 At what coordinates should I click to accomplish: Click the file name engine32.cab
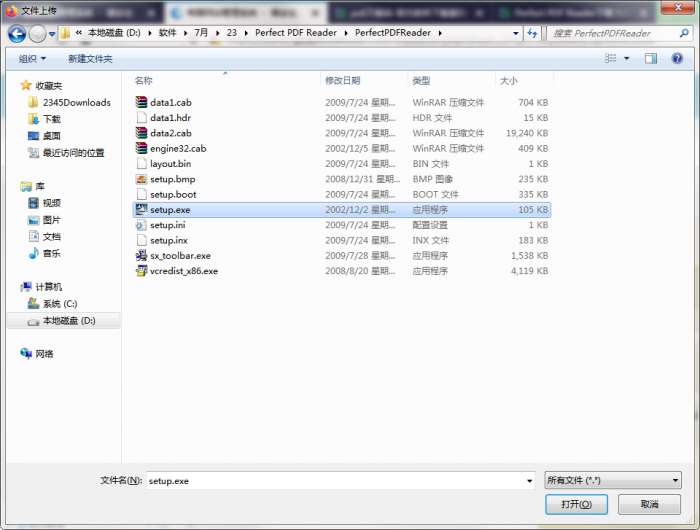click(178, 148)
